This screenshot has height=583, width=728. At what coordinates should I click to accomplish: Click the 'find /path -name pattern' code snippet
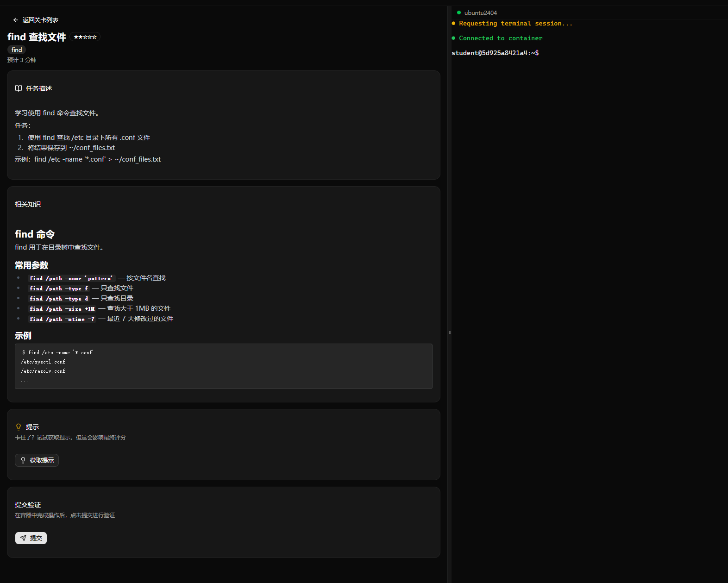[x=71, y=278]
